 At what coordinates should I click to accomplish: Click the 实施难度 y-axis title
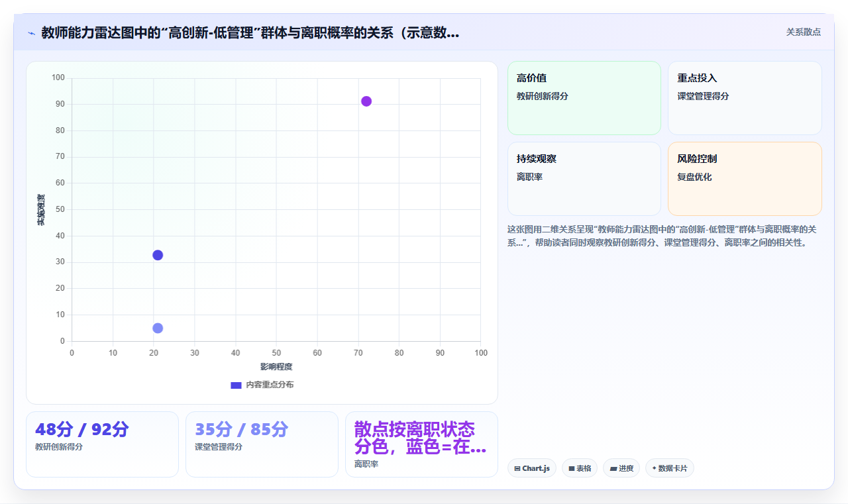[x=40, y=210]
